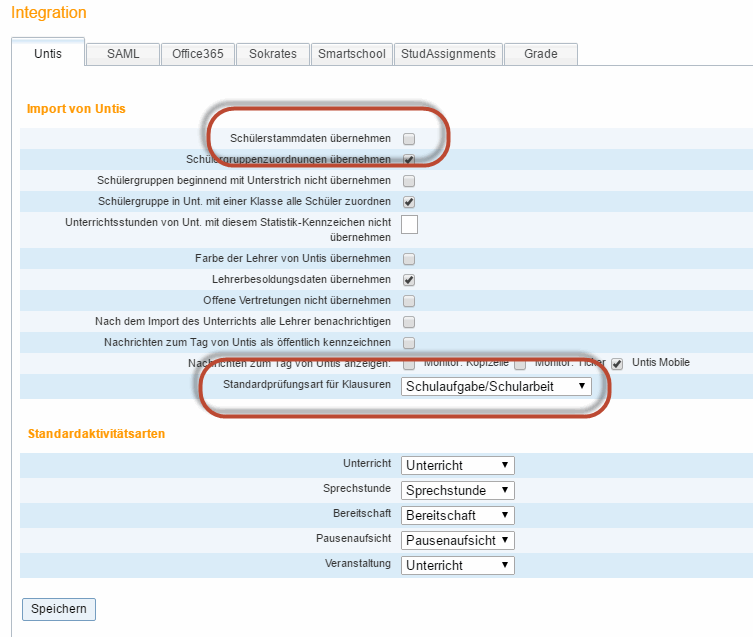
Task: Check Offene Vertretungen nicht übernehmen
Action: point(409,301)
